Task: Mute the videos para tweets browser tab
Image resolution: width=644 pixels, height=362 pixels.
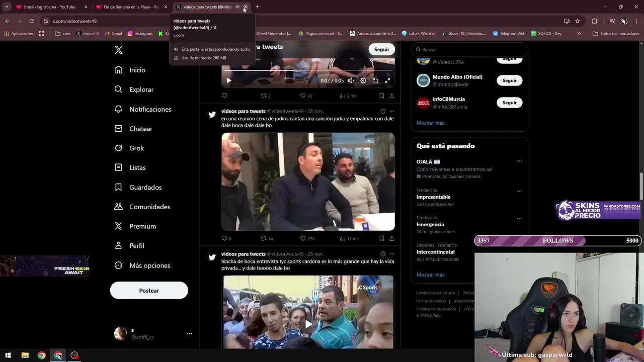Action: (x=237, y=7)
